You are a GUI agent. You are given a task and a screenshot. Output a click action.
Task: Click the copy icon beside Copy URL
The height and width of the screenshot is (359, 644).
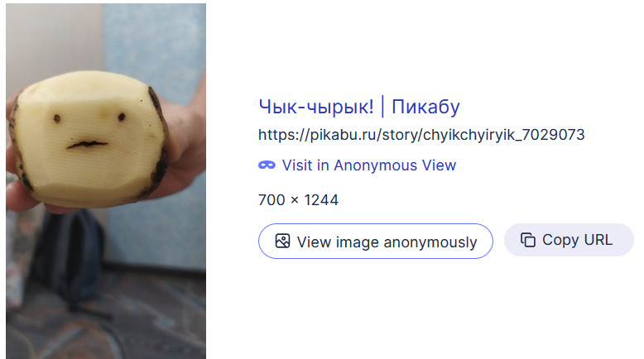[528, 240]
